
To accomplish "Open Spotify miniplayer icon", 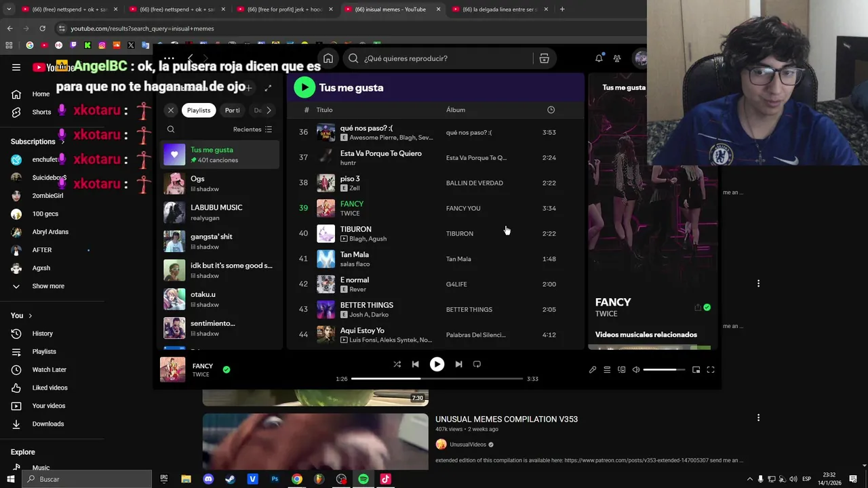I will click(x=696, y=369).
